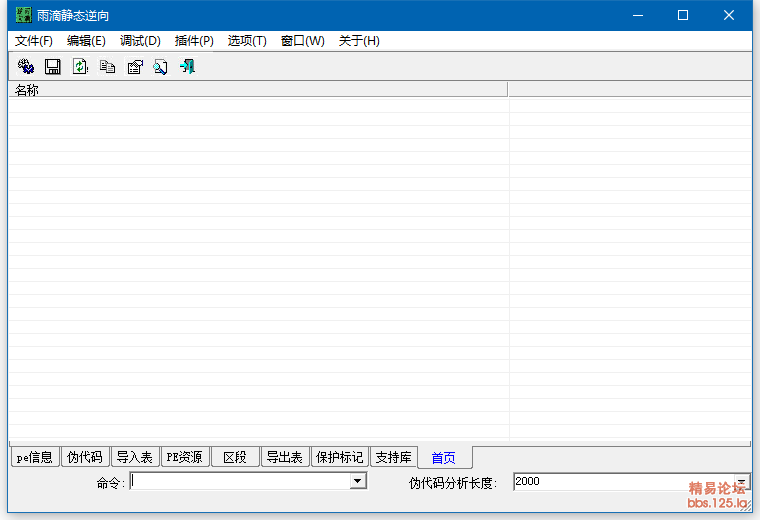Switch to the pe信息 tab
Image resolution: width=760 pixels, height=520 pixels.
(35, 457)
